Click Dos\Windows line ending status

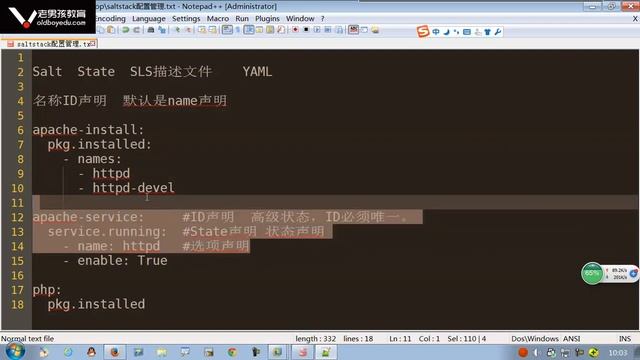tap(535, 339)
